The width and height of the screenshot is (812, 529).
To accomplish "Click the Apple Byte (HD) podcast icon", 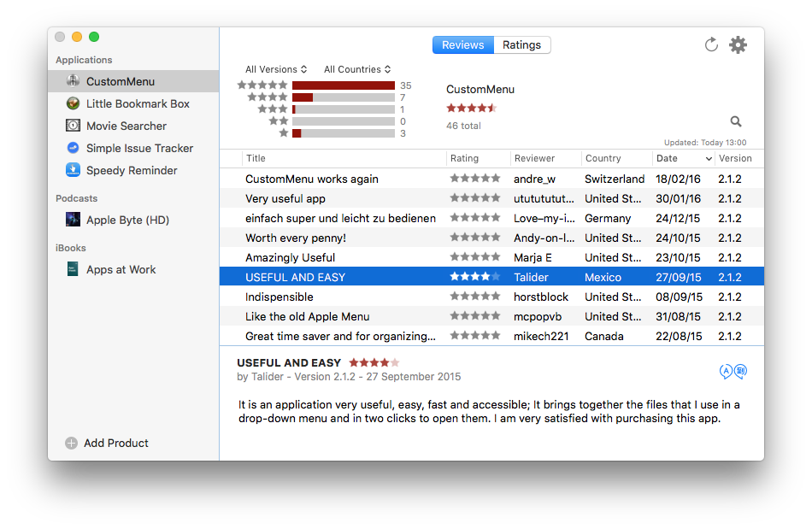I will point(73,220).
